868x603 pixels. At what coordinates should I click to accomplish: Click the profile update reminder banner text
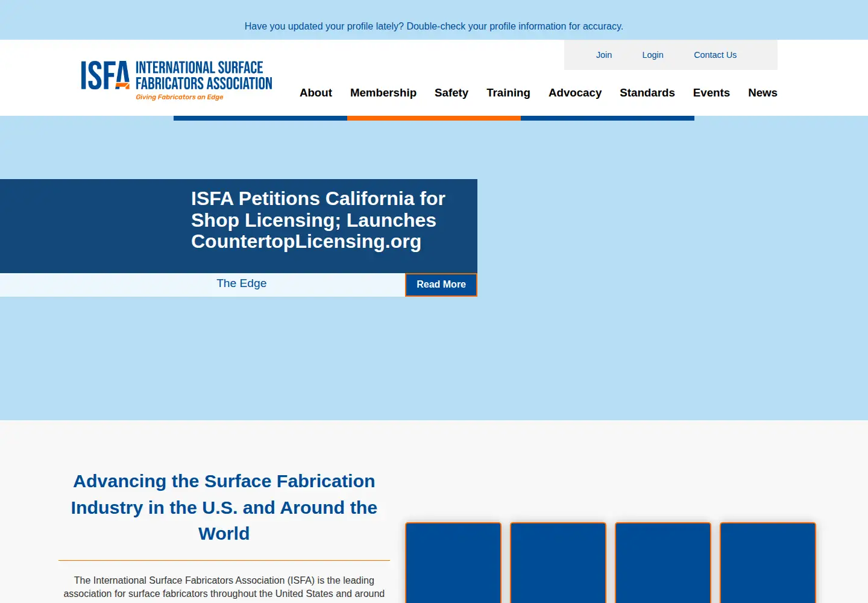[x=434, y=27]
